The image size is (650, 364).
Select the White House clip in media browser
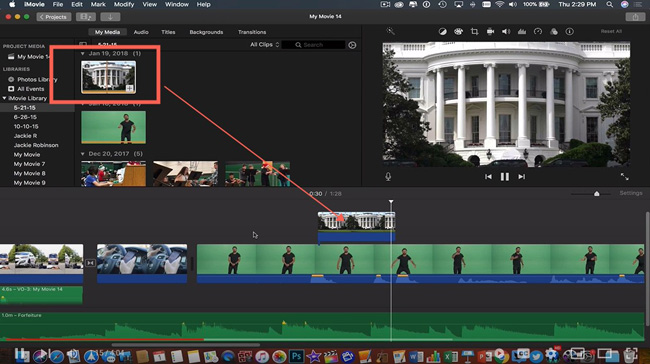[109, 77]
